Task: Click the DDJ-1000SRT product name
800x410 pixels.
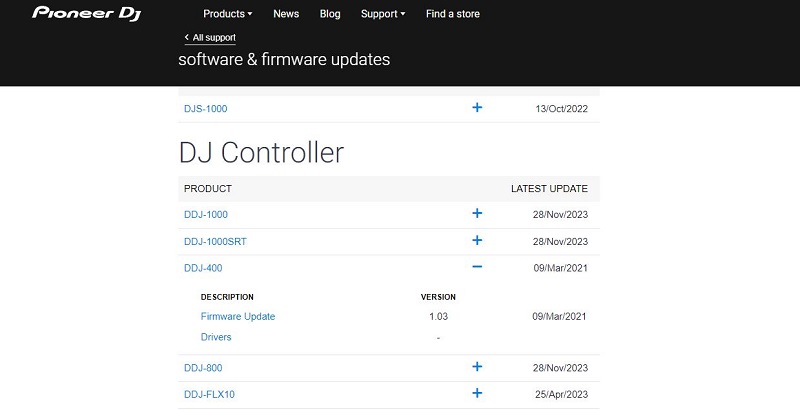Action: point(215,241)
